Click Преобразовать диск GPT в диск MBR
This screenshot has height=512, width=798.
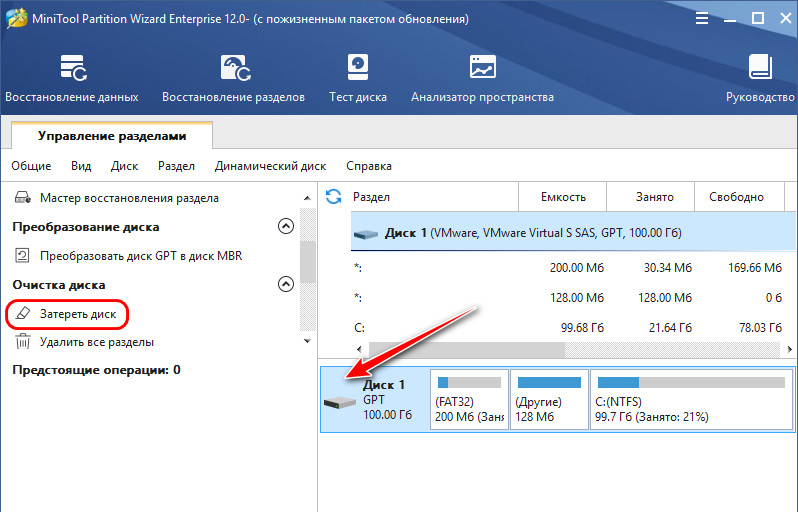coord(141,255)
